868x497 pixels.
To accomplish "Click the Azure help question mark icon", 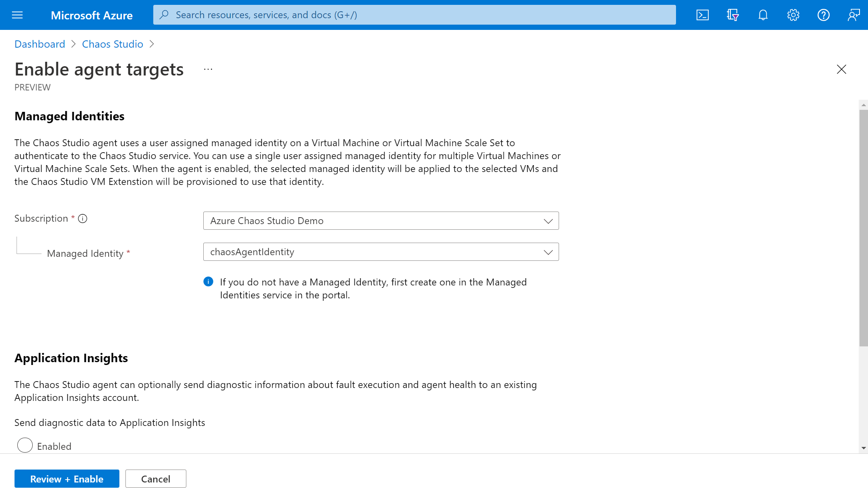I will tap(823, 15).
